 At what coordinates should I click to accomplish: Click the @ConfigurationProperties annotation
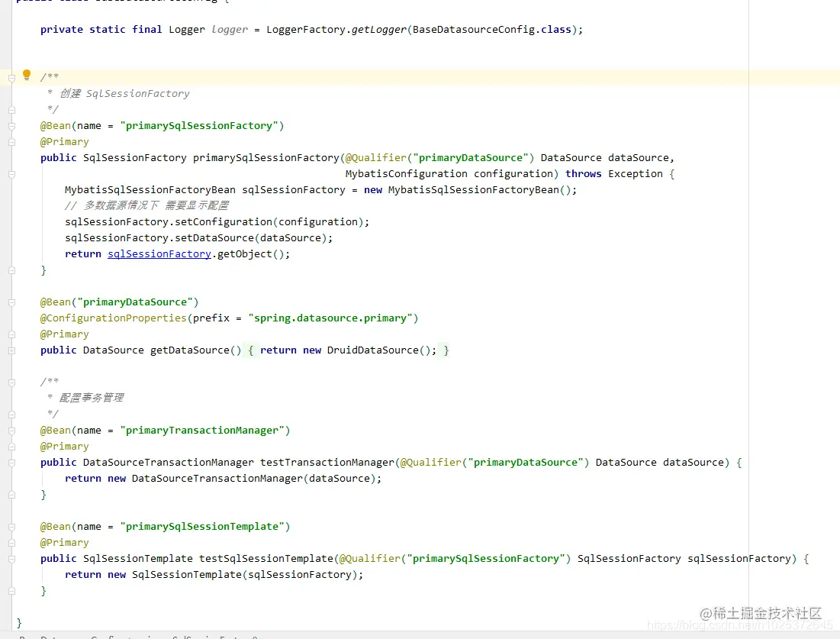point(113,318)
